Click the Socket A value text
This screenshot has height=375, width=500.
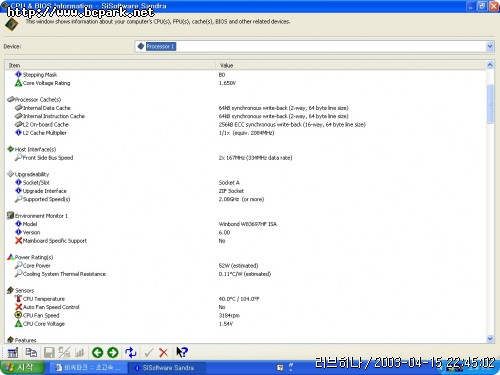[229, 182]
